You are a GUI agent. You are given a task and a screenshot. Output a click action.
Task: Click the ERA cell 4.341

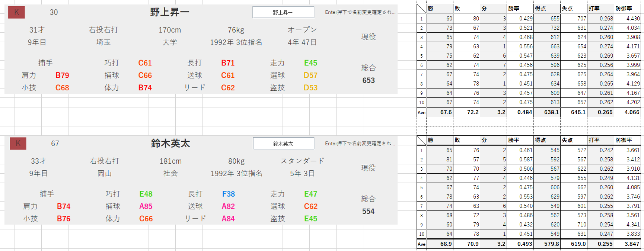(x=627, y=225)
